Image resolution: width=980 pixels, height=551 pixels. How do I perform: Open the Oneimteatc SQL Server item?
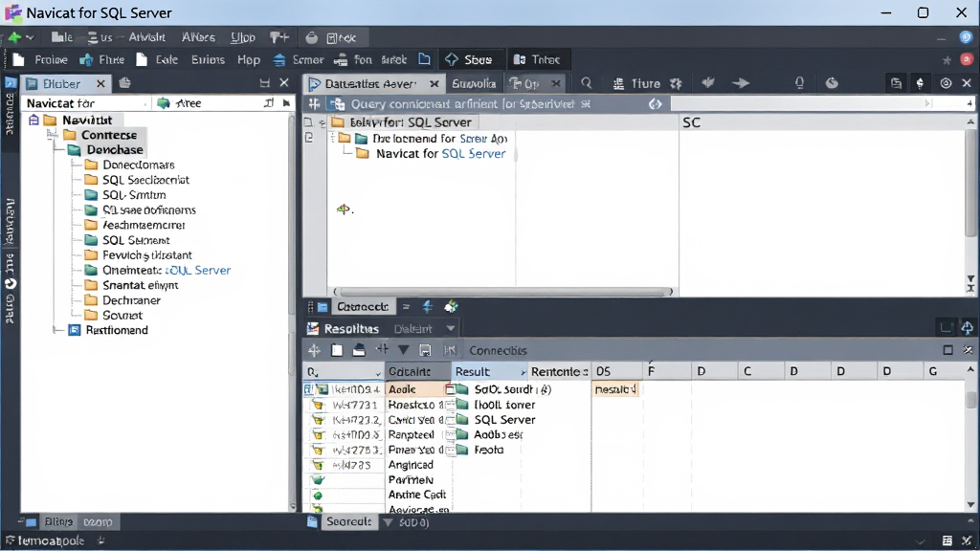tap(167, 270)
